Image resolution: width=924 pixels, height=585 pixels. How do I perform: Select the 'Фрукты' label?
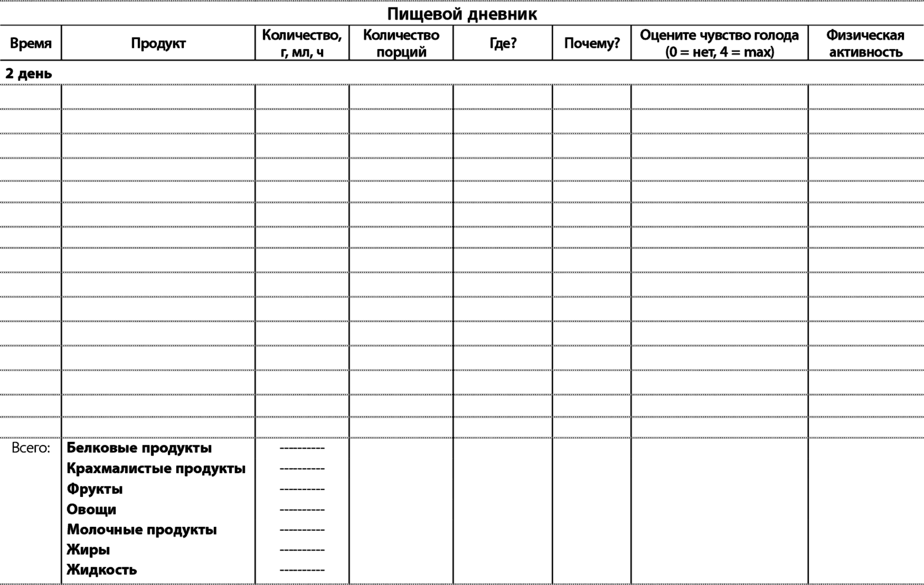coord(95,489)
